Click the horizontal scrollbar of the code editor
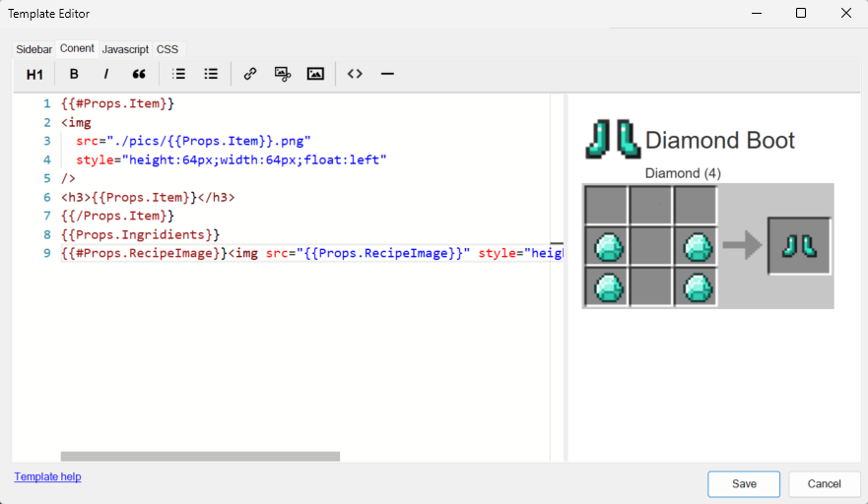This screenshot has width=868, height=504. tap(200, 457)
